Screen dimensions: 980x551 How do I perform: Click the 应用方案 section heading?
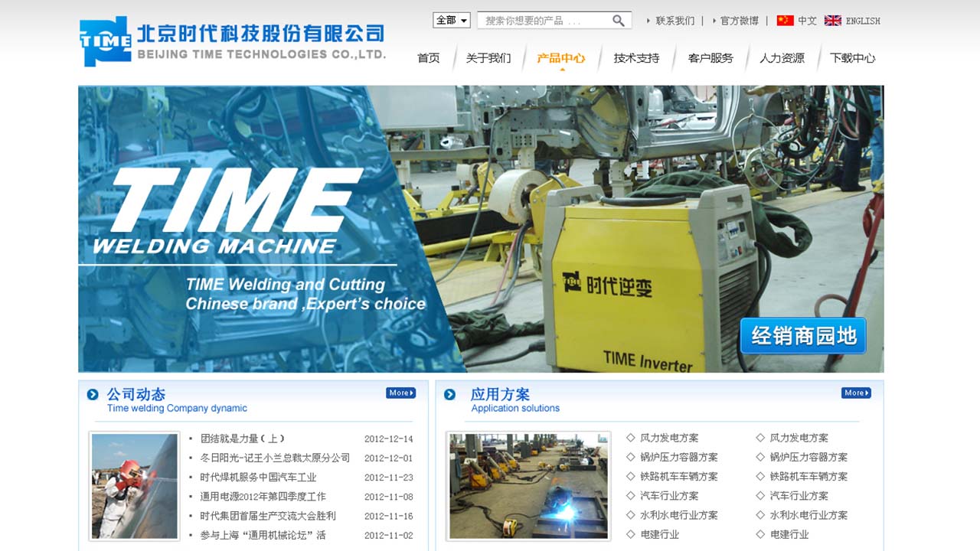pos(500,394)
